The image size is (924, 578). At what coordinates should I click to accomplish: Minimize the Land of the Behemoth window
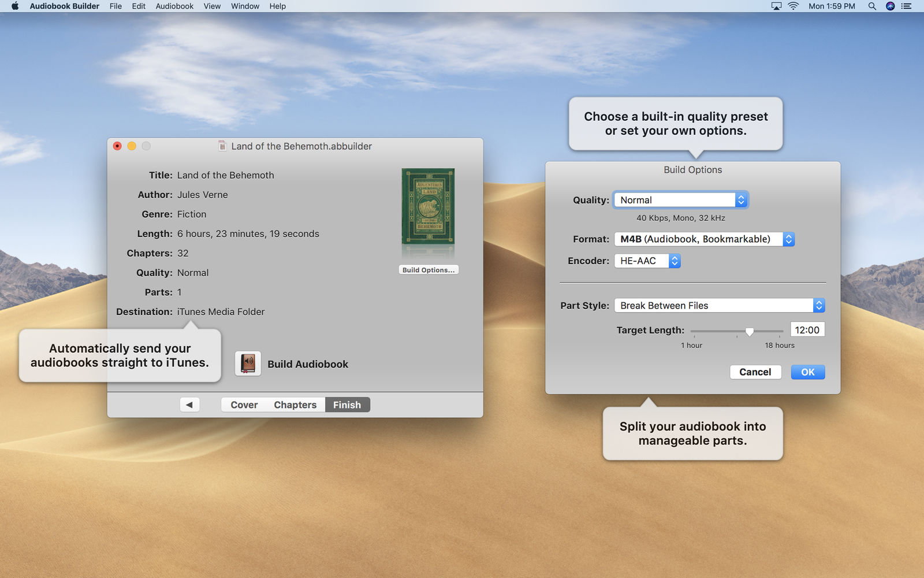pyautogui.click(x=132, y=146)
